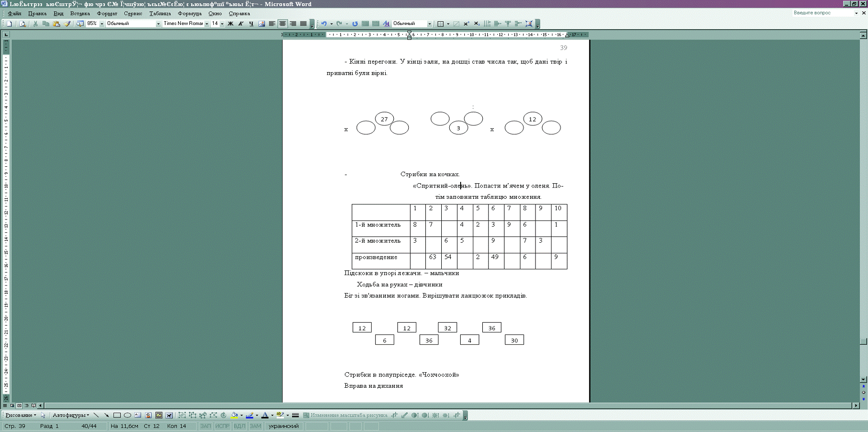Click the Superscript x² icon
This screenshot has height=432, width=868.
(466, 24)
